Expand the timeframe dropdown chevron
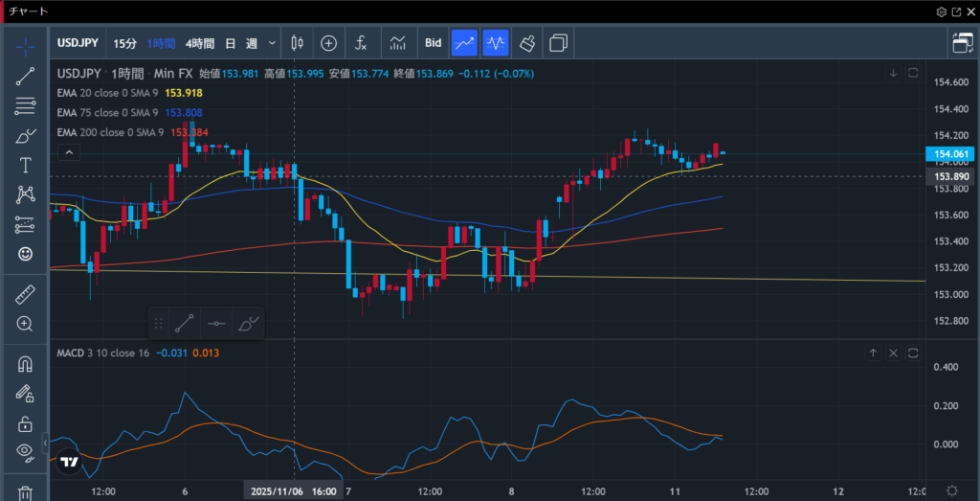Screen dimensions: 980x501 [273, 43]
